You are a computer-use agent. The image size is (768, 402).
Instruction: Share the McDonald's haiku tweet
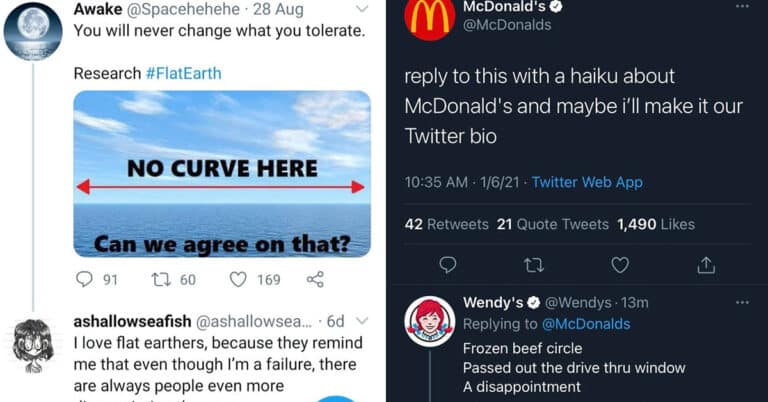706,265
